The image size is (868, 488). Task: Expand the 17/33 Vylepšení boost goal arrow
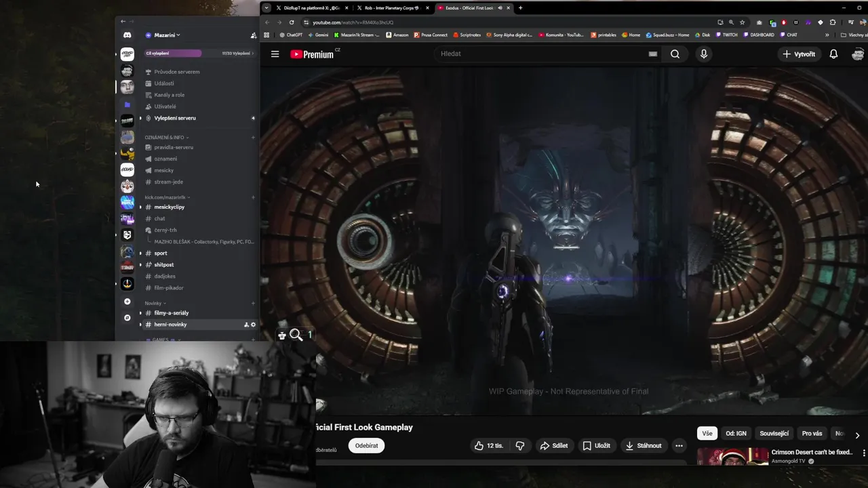(x=253, y=53)
